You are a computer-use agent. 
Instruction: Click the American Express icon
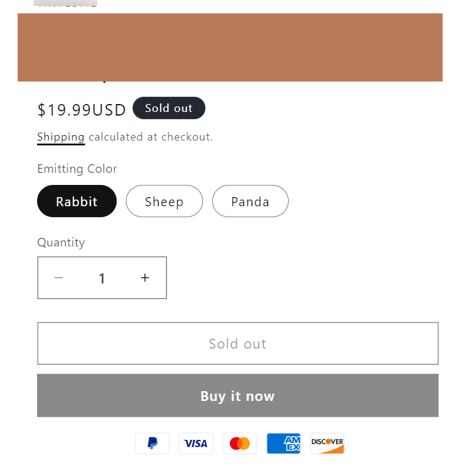(x=283, y=443)
